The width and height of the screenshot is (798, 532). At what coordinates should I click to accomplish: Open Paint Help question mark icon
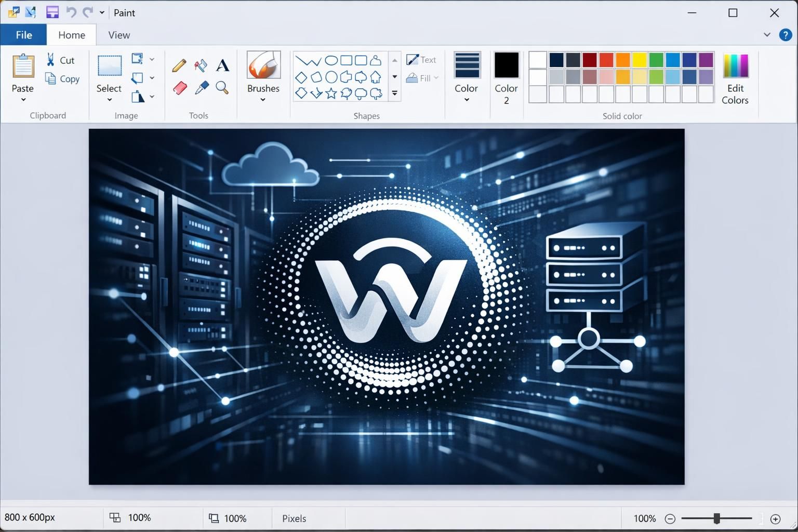(785, 35)
